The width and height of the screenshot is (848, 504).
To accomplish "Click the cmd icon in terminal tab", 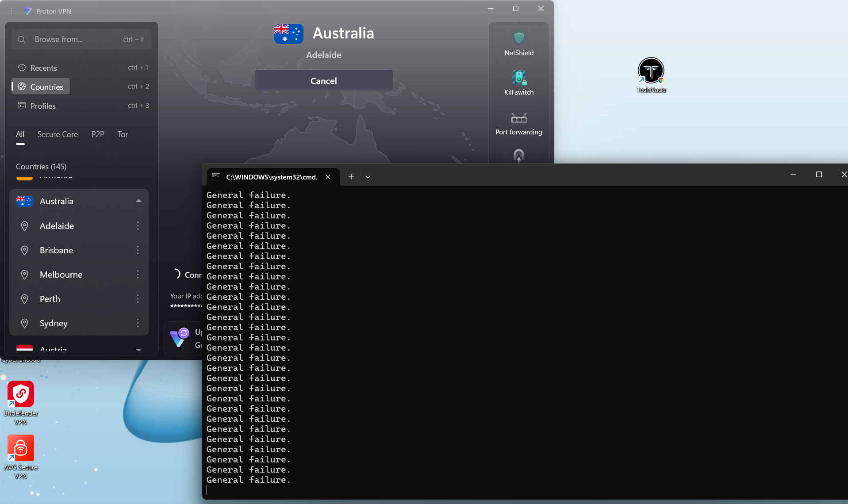I will pos(216,177).
